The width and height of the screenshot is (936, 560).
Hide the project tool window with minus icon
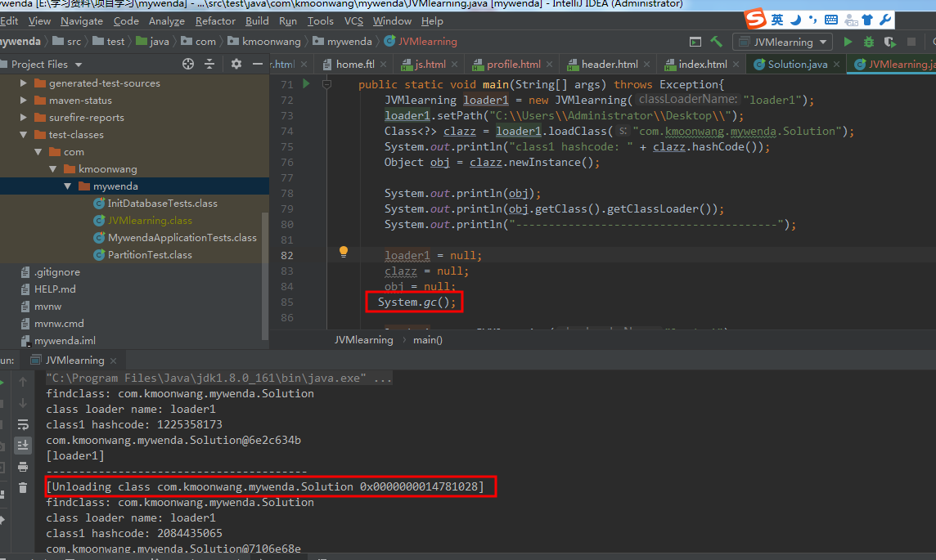click(x=257, y=64)
